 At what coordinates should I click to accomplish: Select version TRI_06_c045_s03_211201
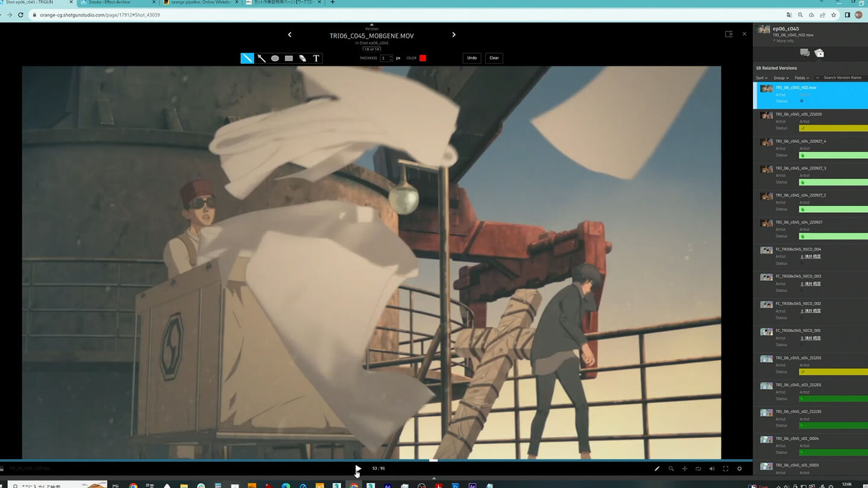tap(810, 392)
